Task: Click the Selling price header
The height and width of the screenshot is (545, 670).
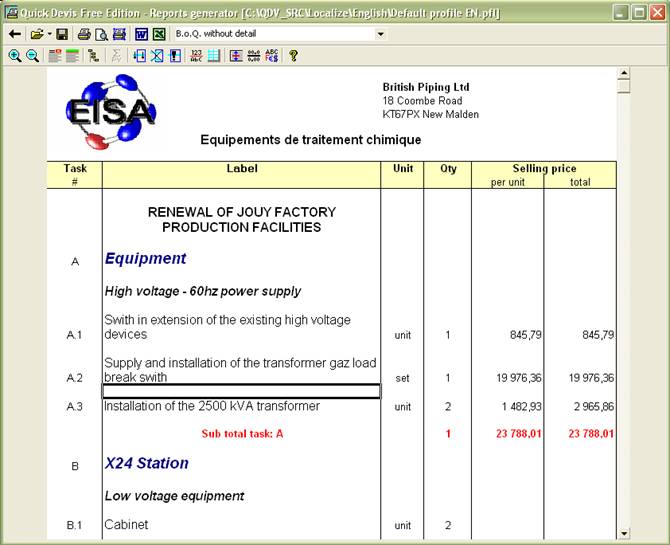Action: [544, 168]
